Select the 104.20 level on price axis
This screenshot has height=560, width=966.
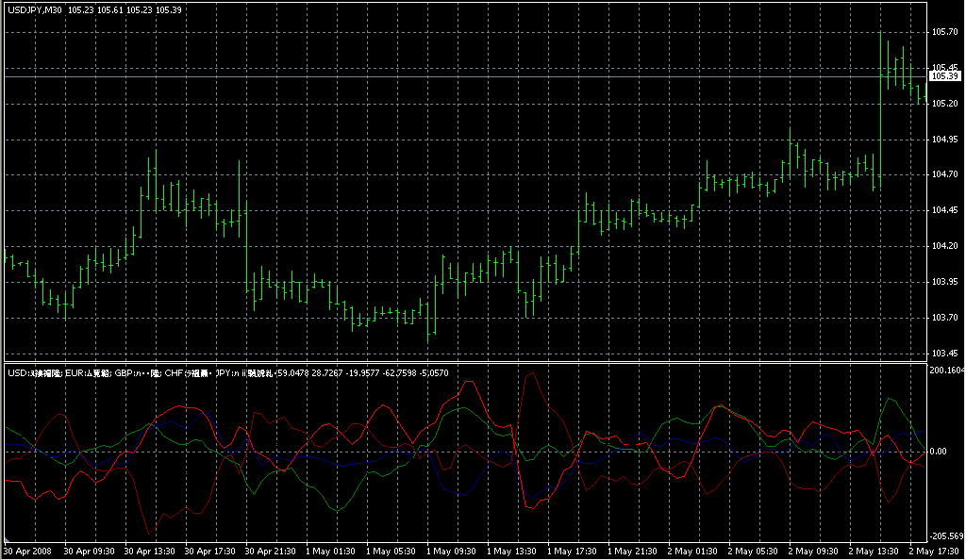(x=944, y=247)
